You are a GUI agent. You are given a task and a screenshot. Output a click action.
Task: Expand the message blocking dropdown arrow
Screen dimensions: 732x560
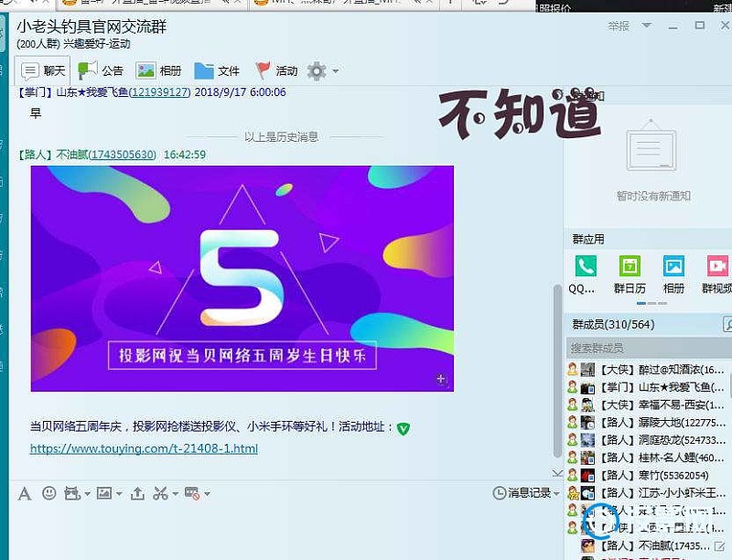207,493
